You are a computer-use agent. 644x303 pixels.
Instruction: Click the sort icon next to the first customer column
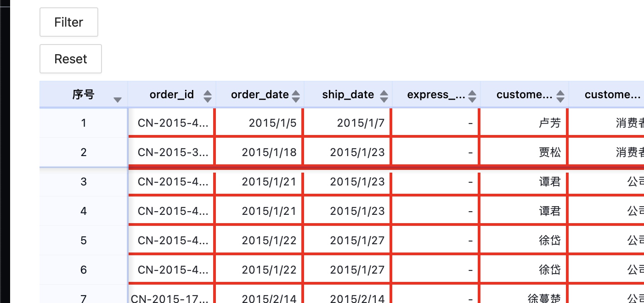point(560,95)
